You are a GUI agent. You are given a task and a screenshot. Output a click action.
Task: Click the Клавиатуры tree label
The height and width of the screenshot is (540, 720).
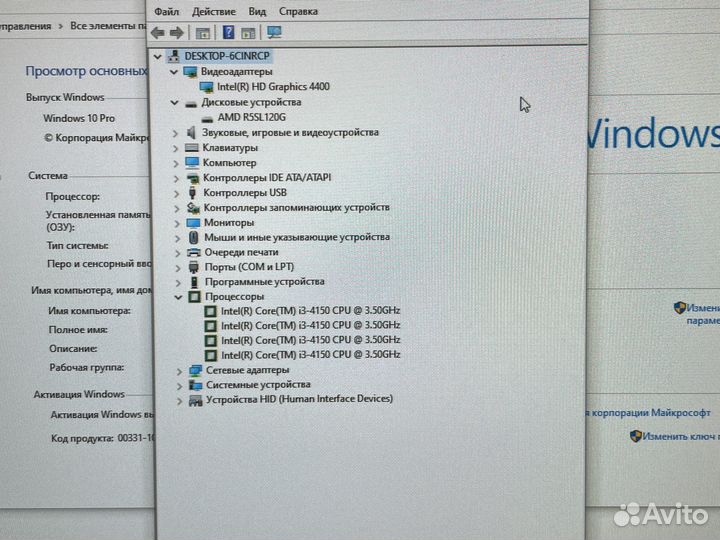point(230,148)
